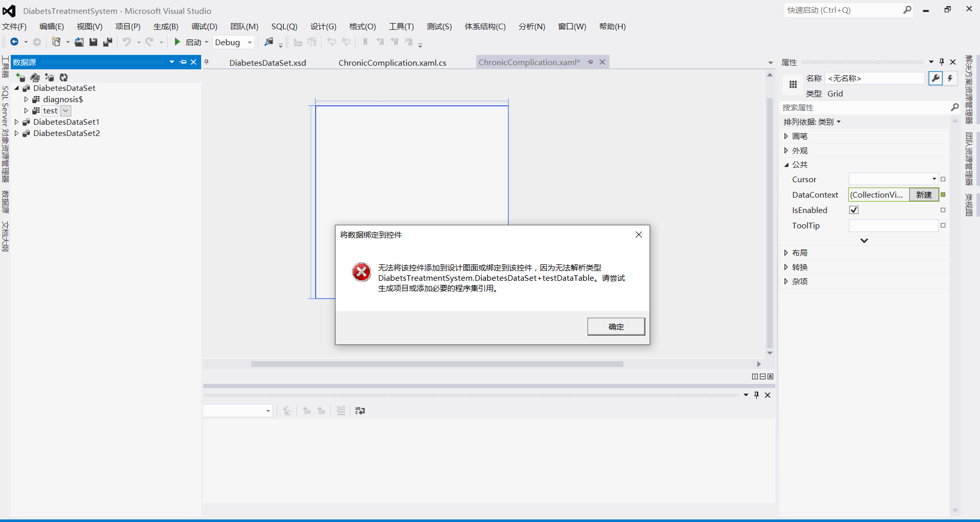Close the ChronicComplication.xaml tab
The image size is (980, 522).
click(x=602, y=62)
